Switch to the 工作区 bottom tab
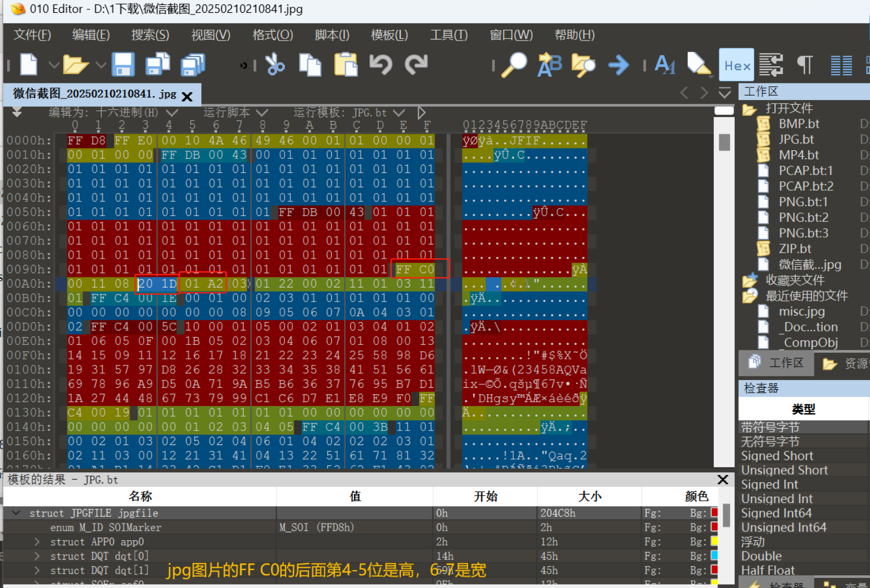870x588 pixels. point(776,363)
